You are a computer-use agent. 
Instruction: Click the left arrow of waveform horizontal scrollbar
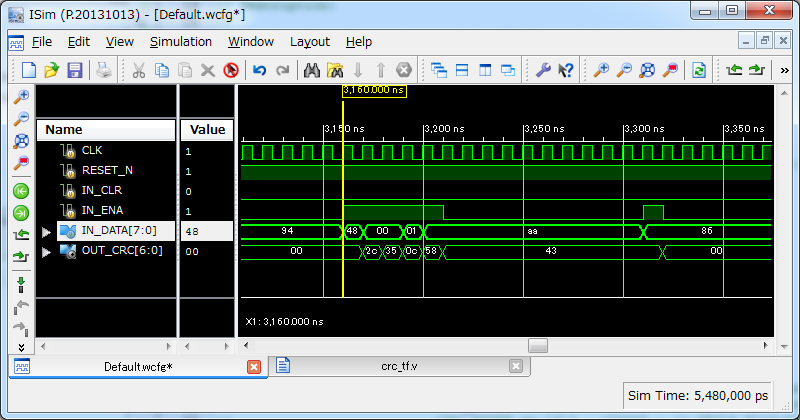(246, 345)
